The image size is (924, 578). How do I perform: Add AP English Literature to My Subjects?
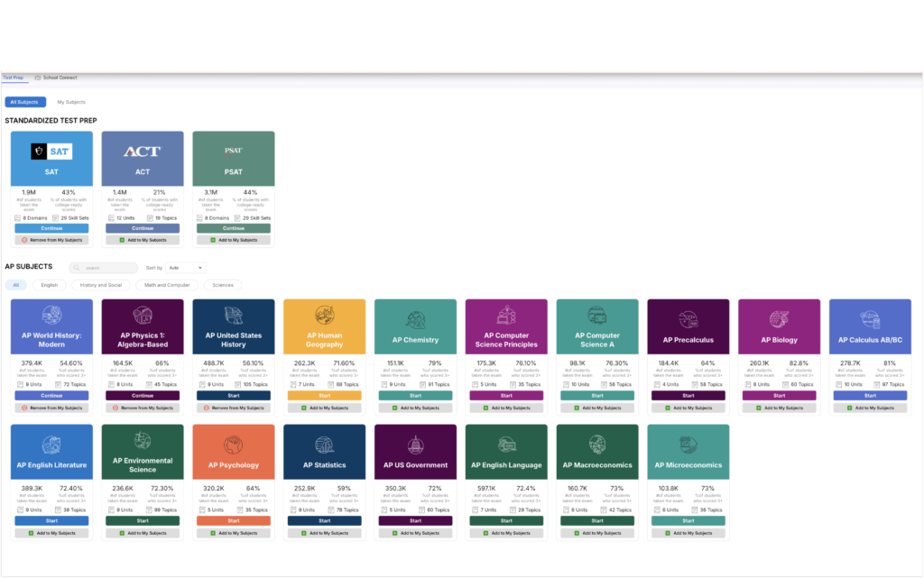51,533
